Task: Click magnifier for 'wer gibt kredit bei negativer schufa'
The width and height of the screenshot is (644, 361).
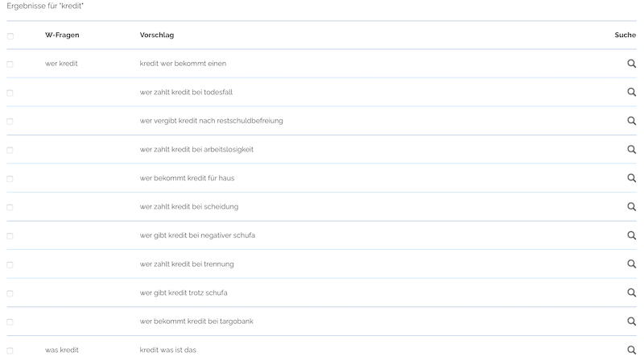Action: pyautogui.click(x=632, y=235)
